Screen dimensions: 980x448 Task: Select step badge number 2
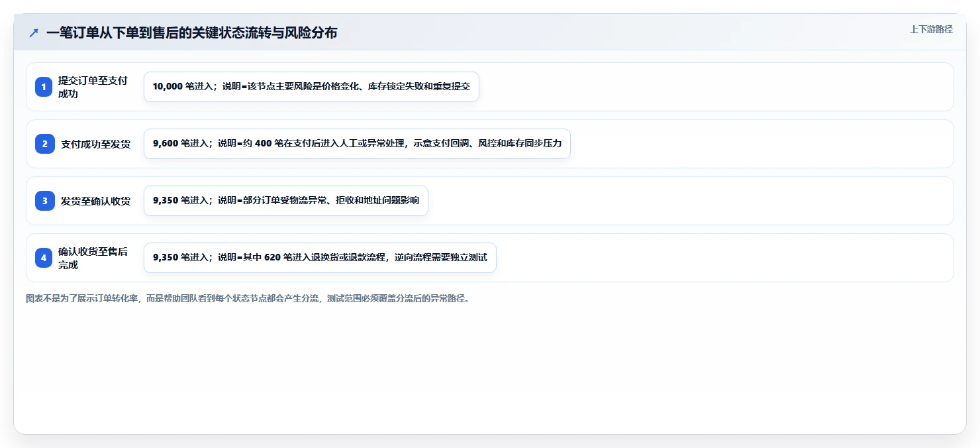(x=44, y=144)
